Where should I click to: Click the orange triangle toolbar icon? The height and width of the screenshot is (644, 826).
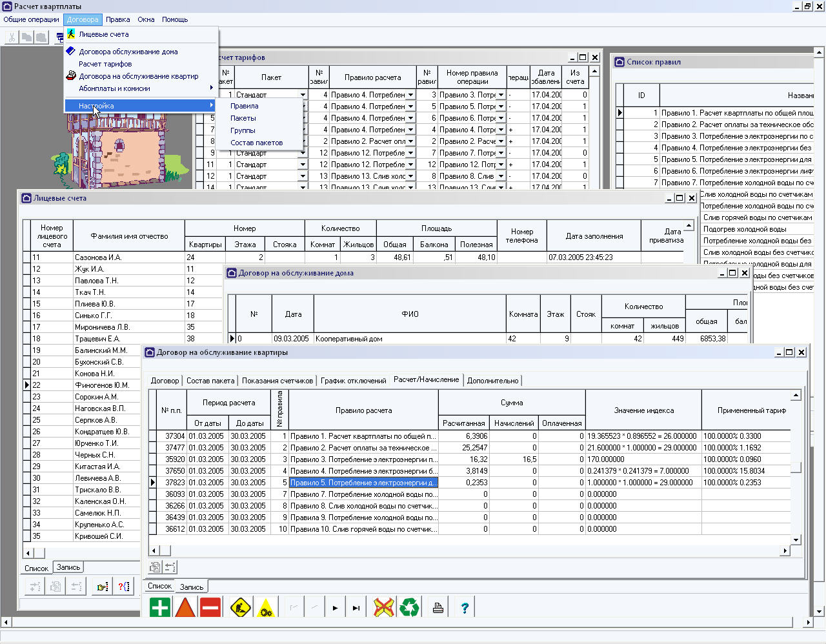click(x=185, y=607)
